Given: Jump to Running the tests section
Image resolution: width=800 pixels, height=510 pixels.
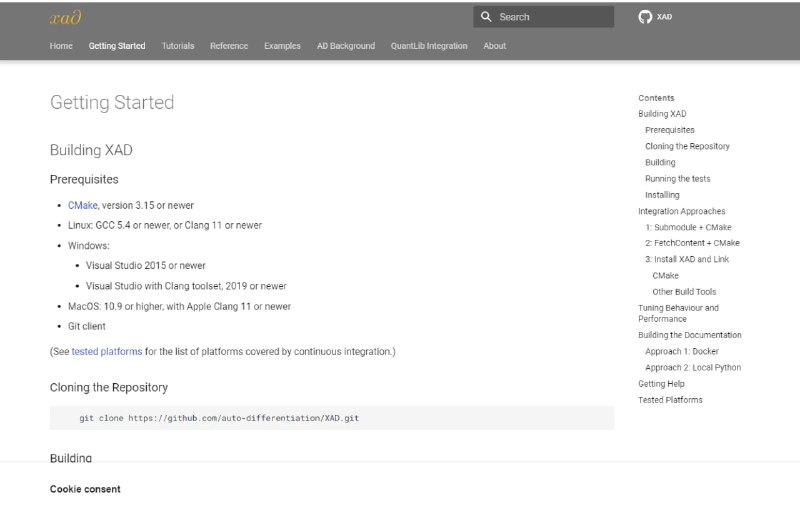Looking at the screenshot, I should (677, 179).
